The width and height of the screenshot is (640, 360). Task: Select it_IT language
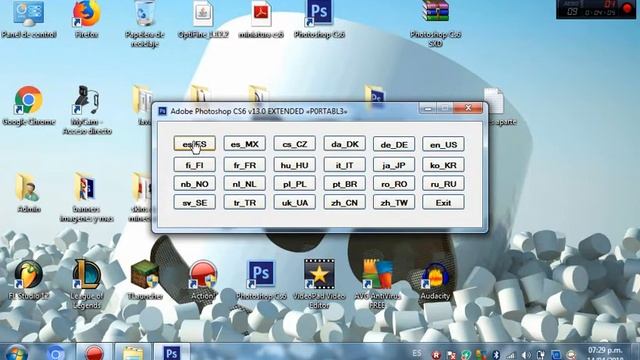tap(344, 165)
